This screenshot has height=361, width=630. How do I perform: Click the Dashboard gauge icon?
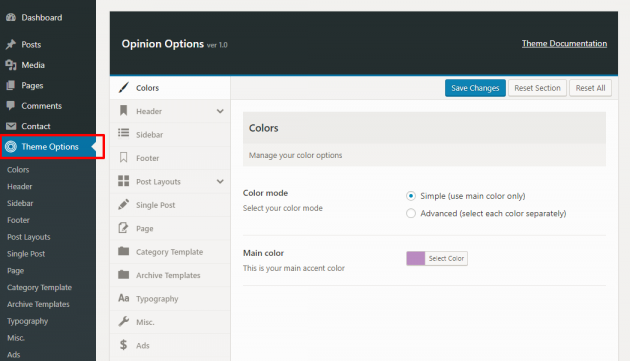(11, 17)
